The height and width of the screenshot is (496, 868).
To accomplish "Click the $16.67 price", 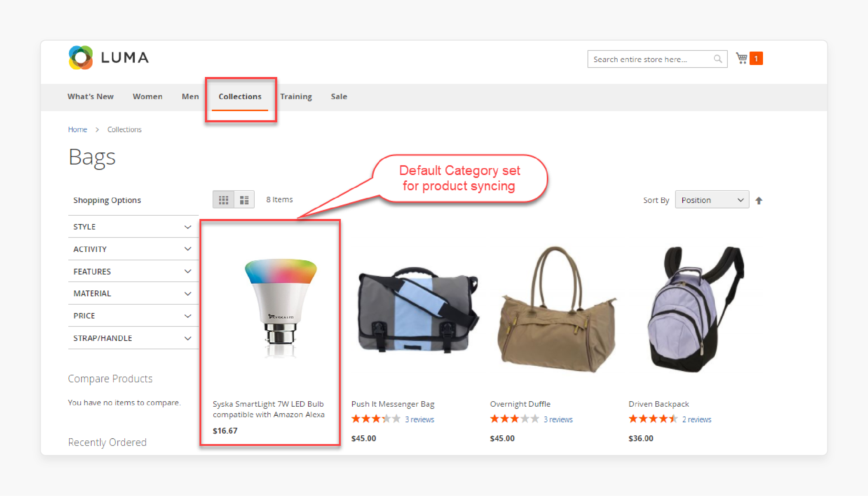I will (x=225, y=431).
